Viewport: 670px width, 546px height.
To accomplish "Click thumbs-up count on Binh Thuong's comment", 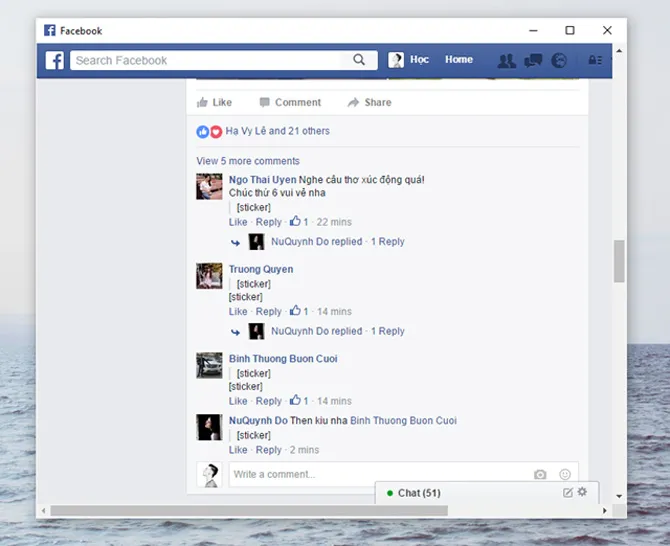I will tap(299, 400).
